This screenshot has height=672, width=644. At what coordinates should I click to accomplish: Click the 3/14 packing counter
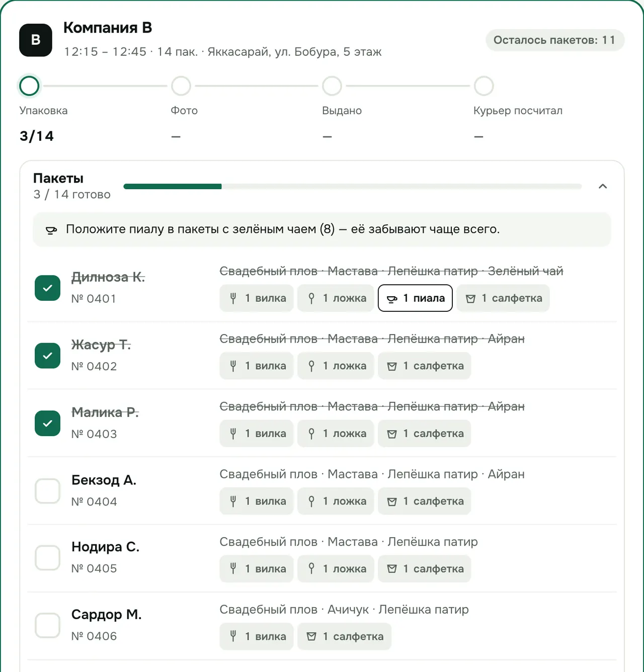coord(37,136)
